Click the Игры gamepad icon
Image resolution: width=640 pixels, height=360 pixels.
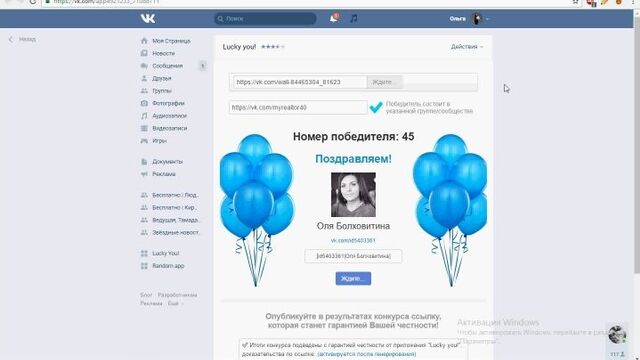[x=144, y=140]
